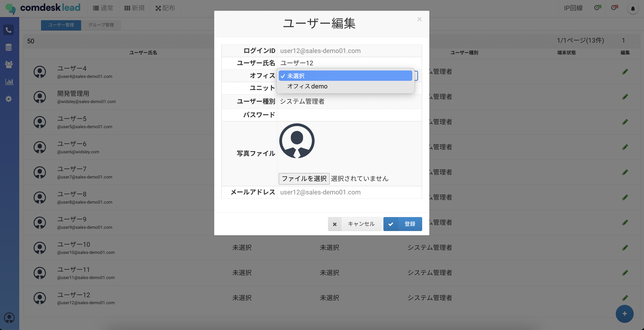Image resolution: width=644 pixels, height=330 pixels.
Task: Click the ファイルを選択 file button
Action: click(x=304, y=178)
